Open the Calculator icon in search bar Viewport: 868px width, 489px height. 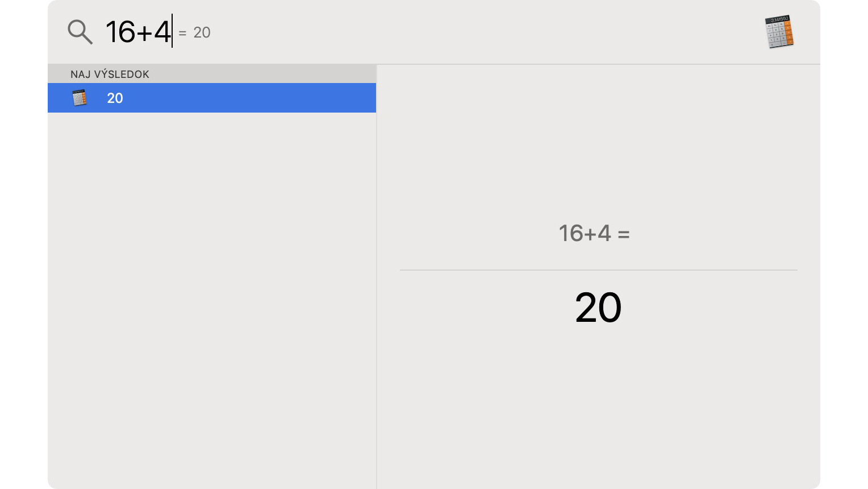(779, 32)
